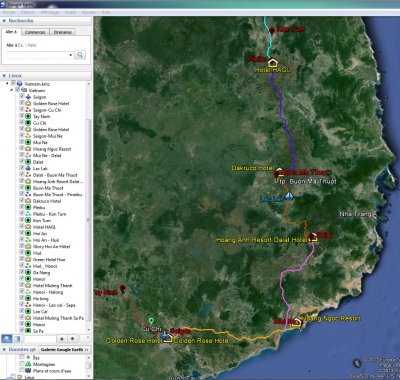Viewport: 400px width, 380px height.
Task: Move selected place down with arrow button
Action: (73, 339)
